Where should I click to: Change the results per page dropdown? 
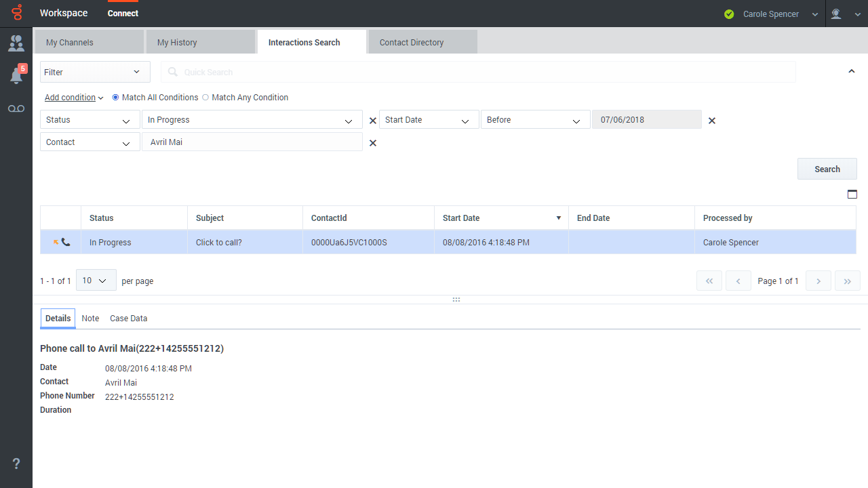96,281
